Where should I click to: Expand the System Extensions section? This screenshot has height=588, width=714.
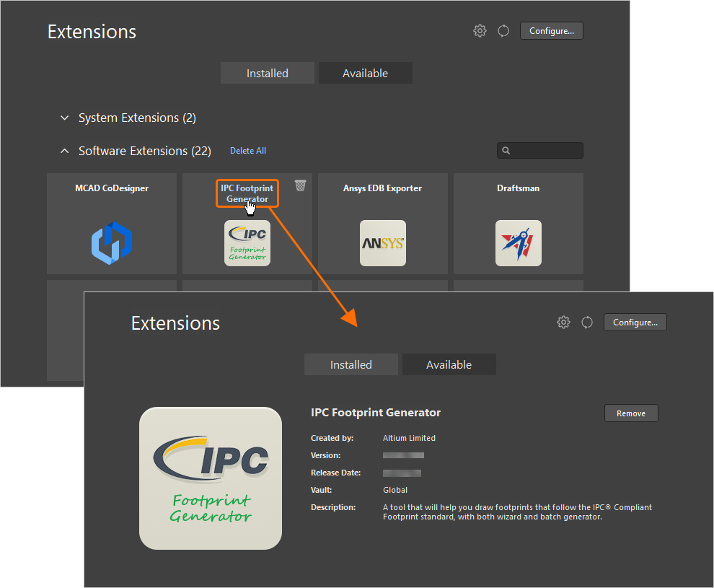click(x=64, y=118)
